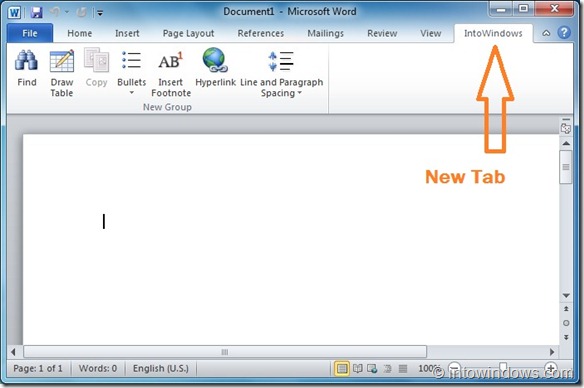Click the Zoom In plus button
Screen dimensions: 584x388
click(x=550, y=369)
